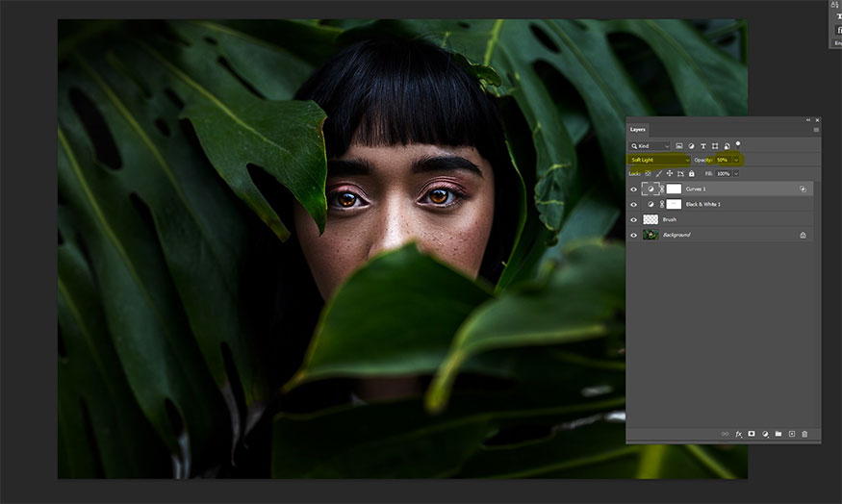The width and height of the screenshot is (842, 504).
Task: Click the Black & White 1 adjustment icon
Action: coord(651,204)
